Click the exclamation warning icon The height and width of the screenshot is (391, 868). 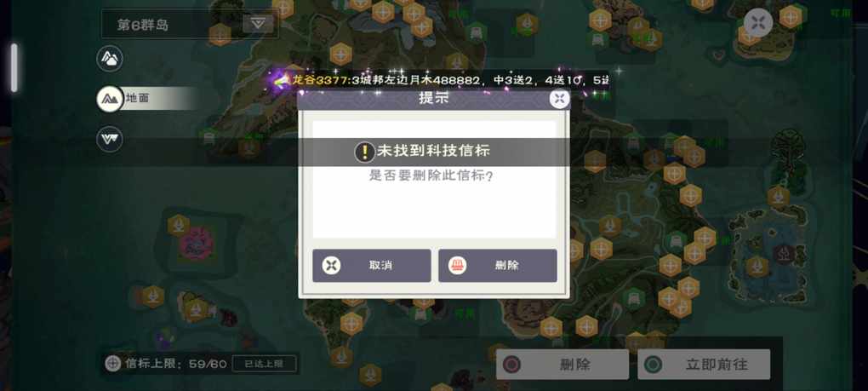[x=364, y=151]
